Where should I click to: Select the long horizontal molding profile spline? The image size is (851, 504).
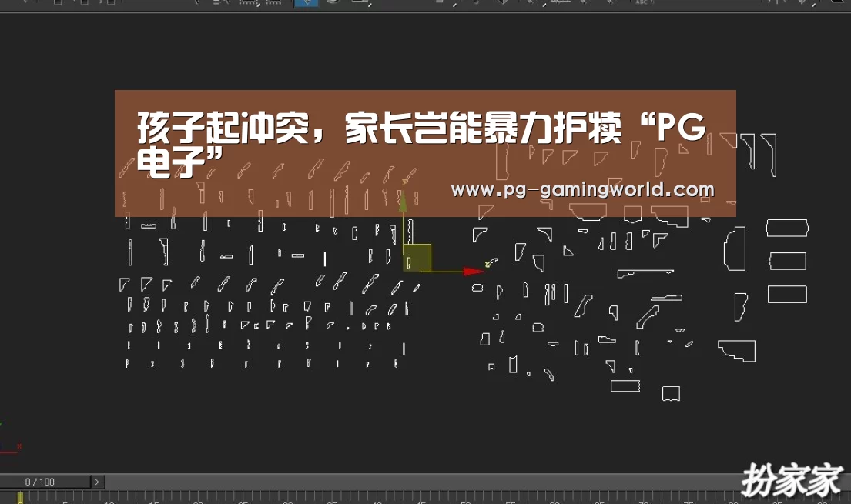point(645,273)
